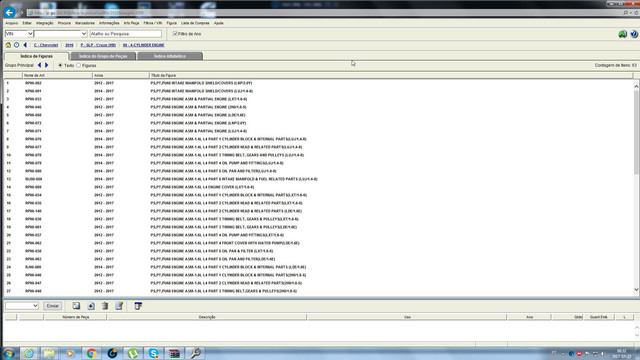640x360 pixels.
Task: Switch to Índice Alfabético tab
Action: coord(170,56)
